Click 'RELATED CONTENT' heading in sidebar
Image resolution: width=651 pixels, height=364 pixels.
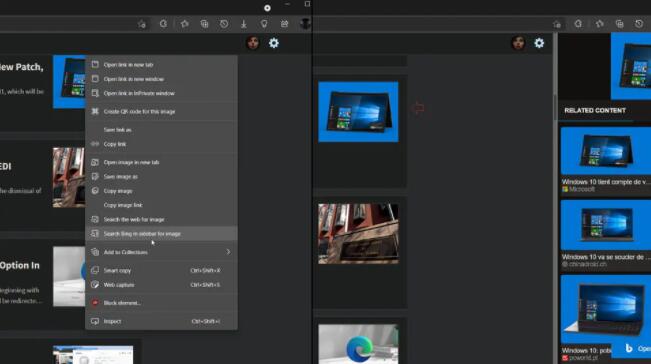pos(595,110)
